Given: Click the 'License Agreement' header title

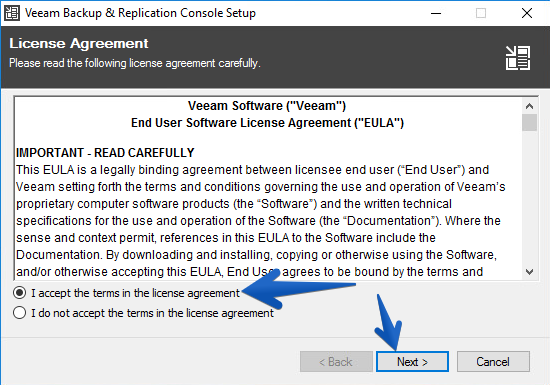Looking at the screenshot, I should tap(79, 43).
